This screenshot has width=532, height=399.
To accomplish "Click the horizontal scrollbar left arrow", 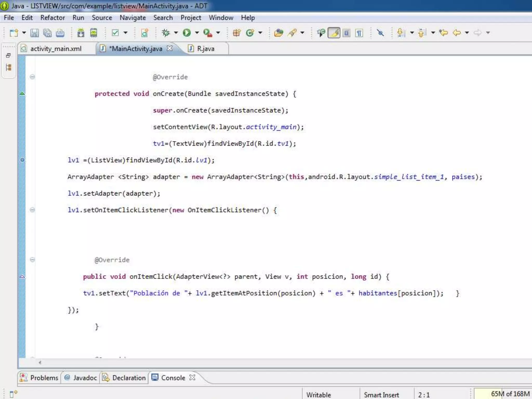I will pos(40,363).
